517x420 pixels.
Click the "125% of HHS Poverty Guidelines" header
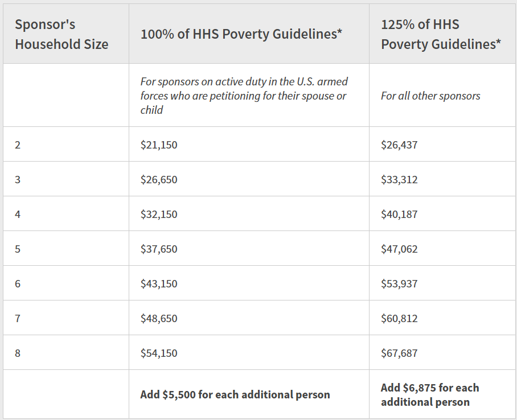point(441,34)
